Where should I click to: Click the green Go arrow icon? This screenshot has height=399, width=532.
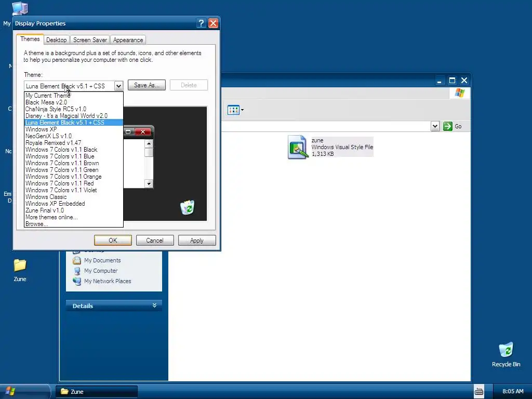tap(447, 126)
